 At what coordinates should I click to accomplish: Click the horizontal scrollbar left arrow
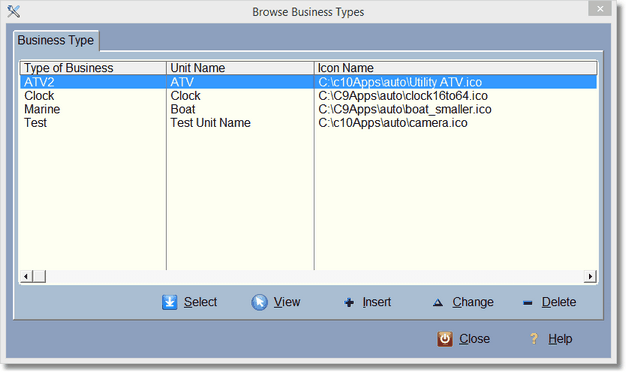tap(26, 276)
